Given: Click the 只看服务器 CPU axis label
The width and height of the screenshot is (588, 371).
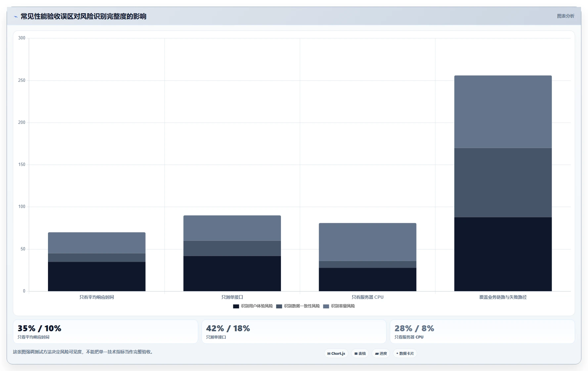Looking at the screenshot, I should click(368, 297).
